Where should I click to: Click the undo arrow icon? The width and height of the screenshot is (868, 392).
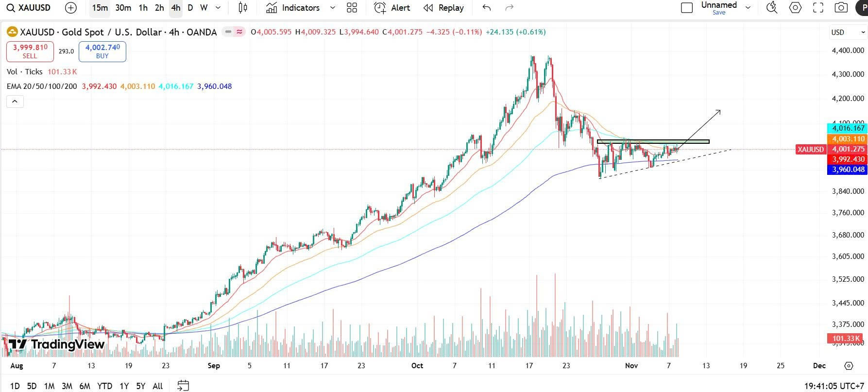(487, 8)
